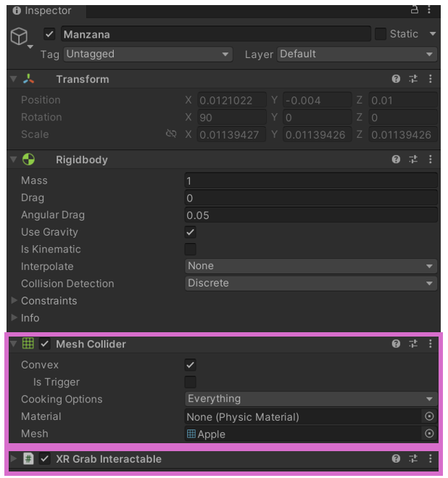Click the Inspector lock icon
The height and width of the screenshot is (478, 448).
pyautogui.click(x=414, y=10)
